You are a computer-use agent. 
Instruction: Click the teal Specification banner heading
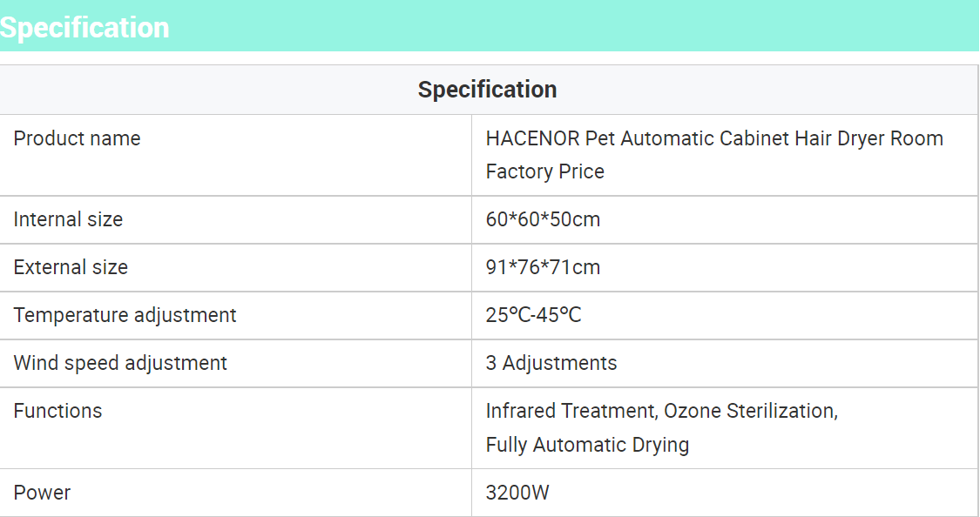point(84,28)
